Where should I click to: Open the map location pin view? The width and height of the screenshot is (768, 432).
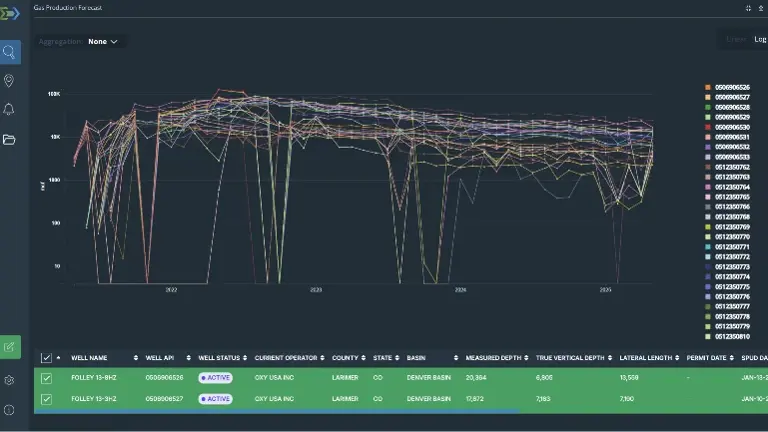(x=10, y=81)
